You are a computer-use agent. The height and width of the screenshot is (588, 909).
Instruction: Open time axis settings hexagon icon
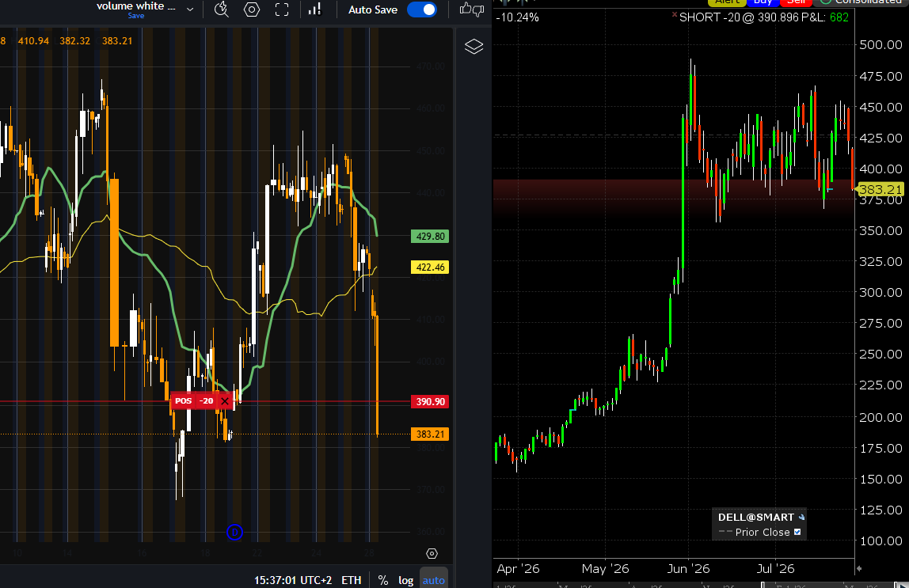[x=432, y=554]
